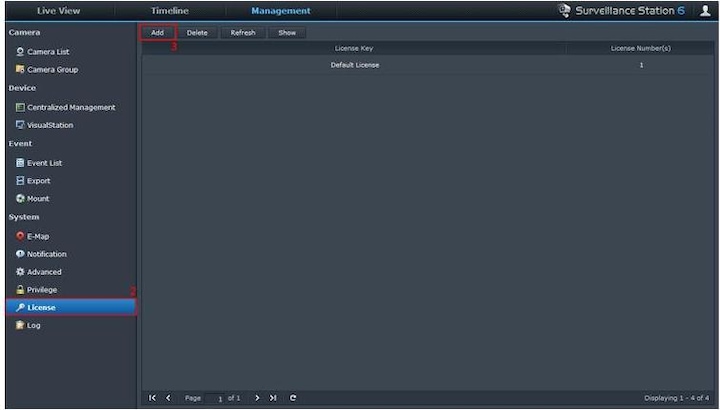Image resolution: width=720 pixels, height=410 pixels.
Task: Click the Device section heading
Action: 22,88
